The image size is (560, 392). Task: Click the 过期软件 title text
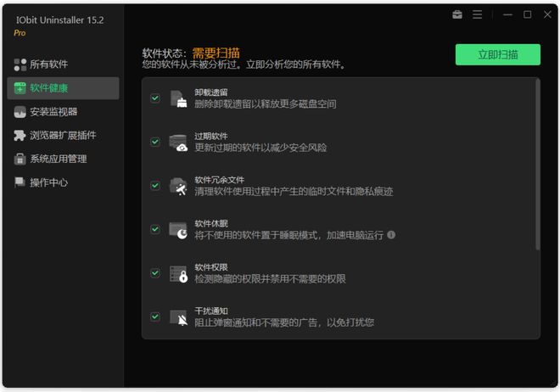click(211, 137)
